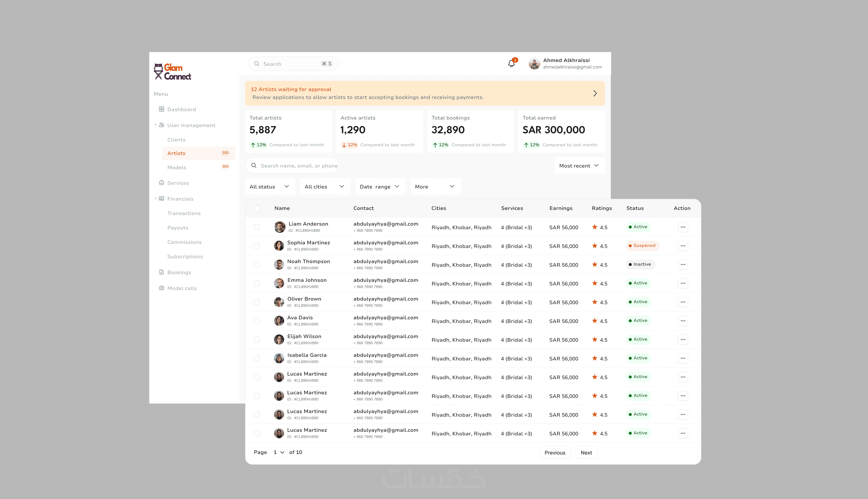Screen dimensions: 868x499
Task: Select the Emma Johnson row checkbox
Action: click(257, 283)
